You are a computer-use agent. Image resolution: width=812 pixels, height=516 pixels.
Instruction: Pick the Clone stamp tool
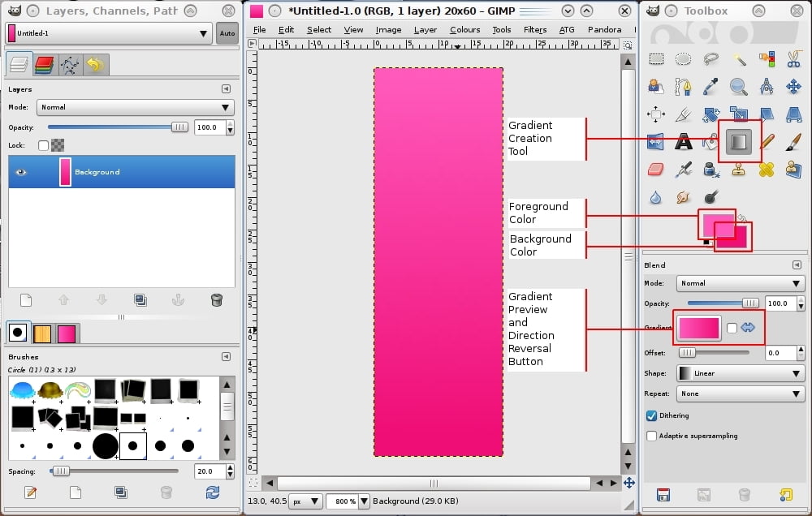pyautogui.click(x=737, y=169)
